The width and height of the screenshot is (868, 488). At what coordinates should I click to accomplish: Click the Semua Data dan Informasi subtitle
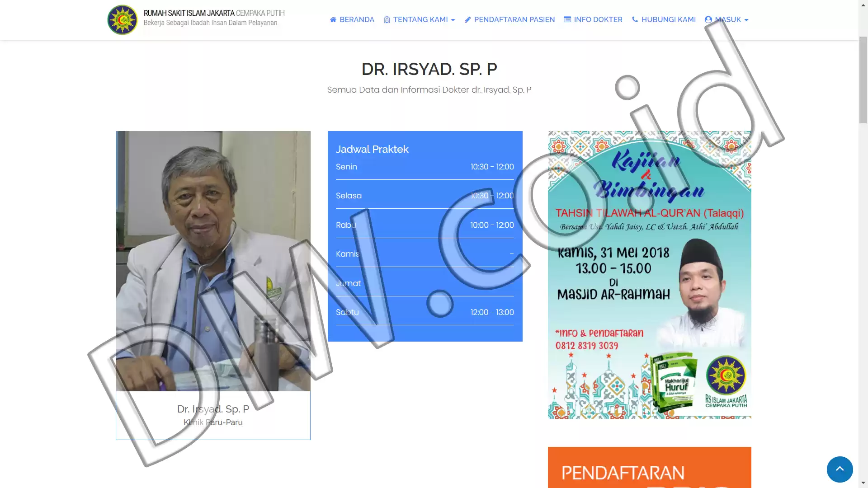(x=429, y=90)
